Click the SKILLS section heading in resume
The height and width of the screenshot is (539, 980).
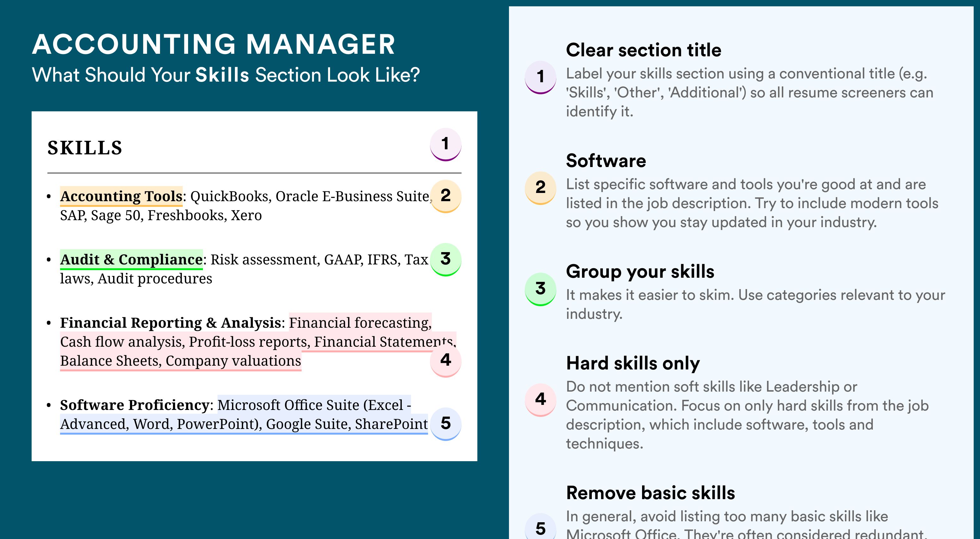coord(85,148)
